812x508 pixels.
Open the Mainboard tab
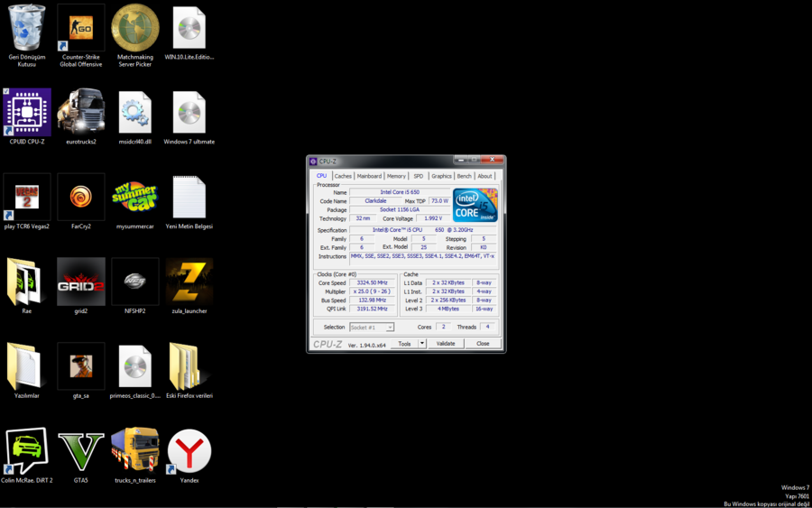click(369, 176)
